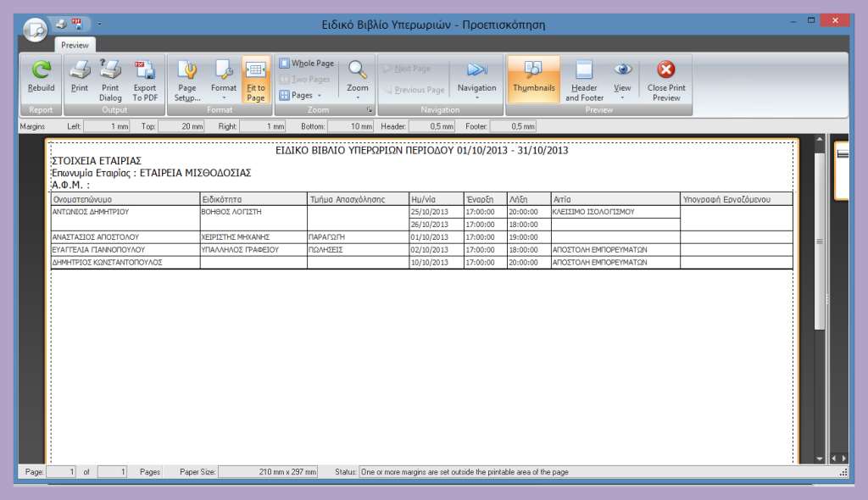This screenshot has width=868, height=500.
Task: Switch to Whole Page view
Action: (x=307, y=64)
